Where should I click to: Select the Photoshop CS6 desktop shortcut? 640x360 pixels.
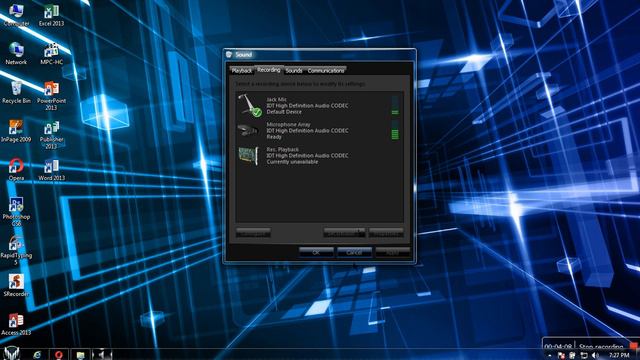pos(16,211)
